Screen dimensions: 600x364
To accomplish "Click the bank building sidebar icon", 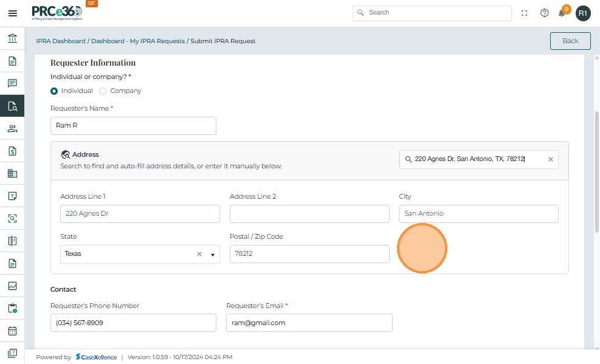I will [12, 39].
